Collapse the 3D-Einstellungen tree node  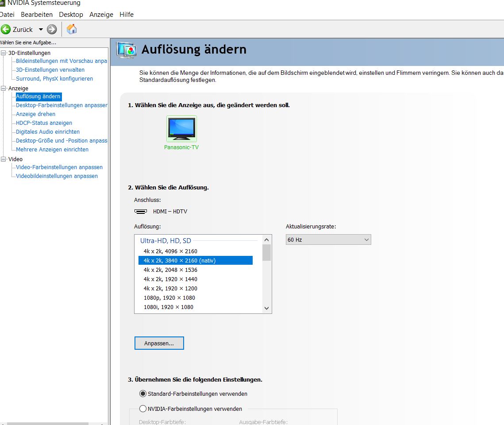(x=3, y=53)
